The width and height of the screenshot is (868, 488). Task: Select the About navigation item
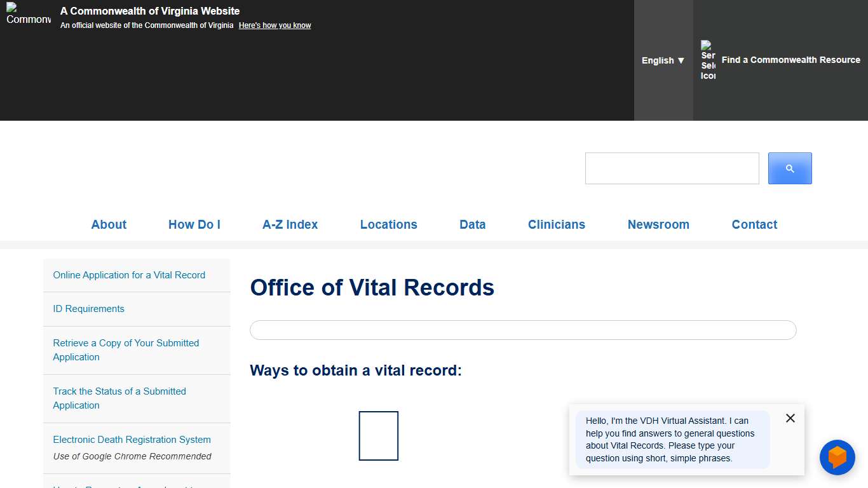109,224
